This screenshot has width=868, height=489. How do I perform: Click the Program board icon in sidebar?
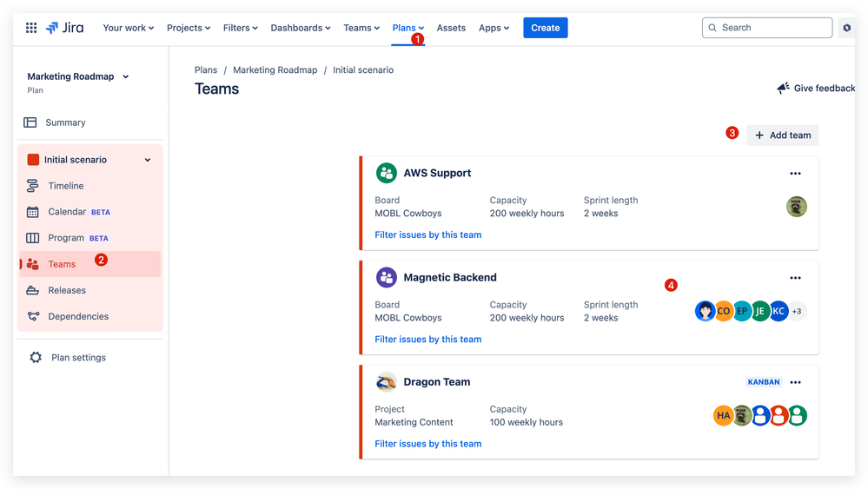(33, 238)
